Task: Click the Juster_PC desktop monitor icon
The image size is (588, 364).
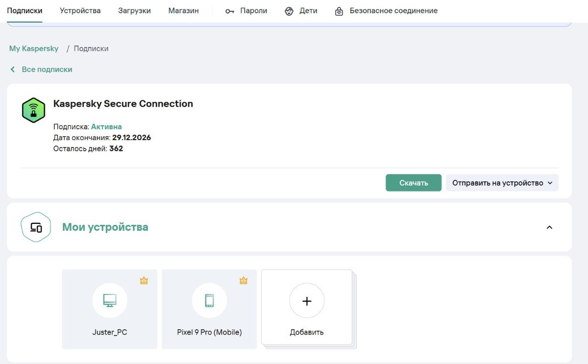Action: 110,300
